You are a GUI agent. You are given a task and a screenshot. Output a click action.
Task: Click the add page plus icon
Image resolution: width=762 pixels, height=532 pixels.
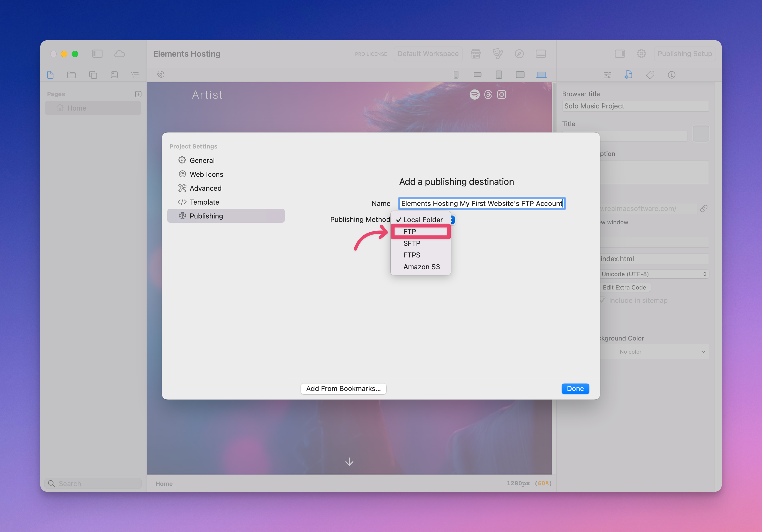(138, 94)
